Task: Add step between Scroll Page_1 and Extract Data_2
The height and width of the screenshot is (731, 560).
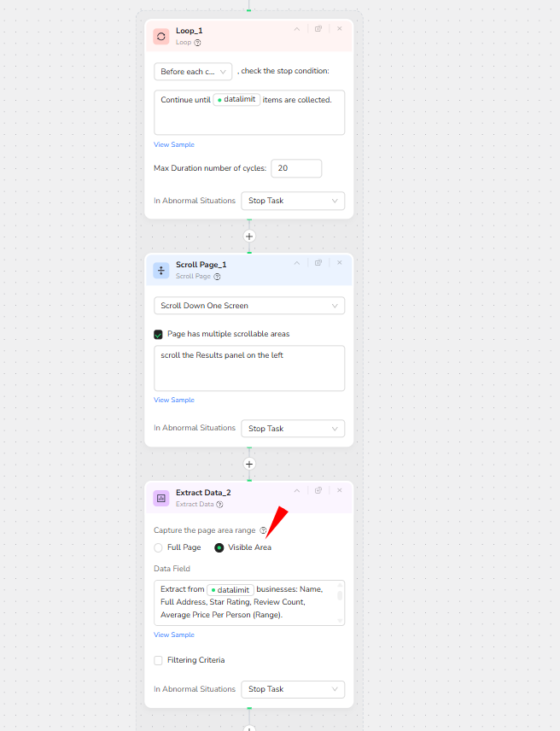Action: [x=249, y=464]
